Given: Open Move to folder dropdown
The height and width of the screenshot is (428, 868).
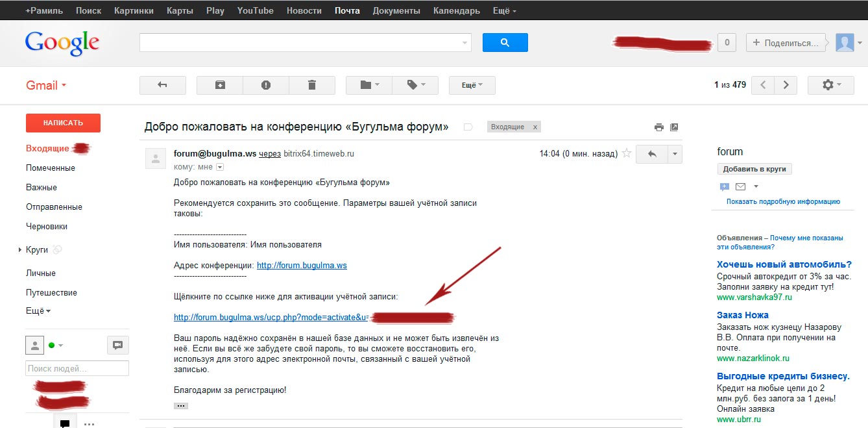Looking at the screenshot, I should [x=369, y=85].
